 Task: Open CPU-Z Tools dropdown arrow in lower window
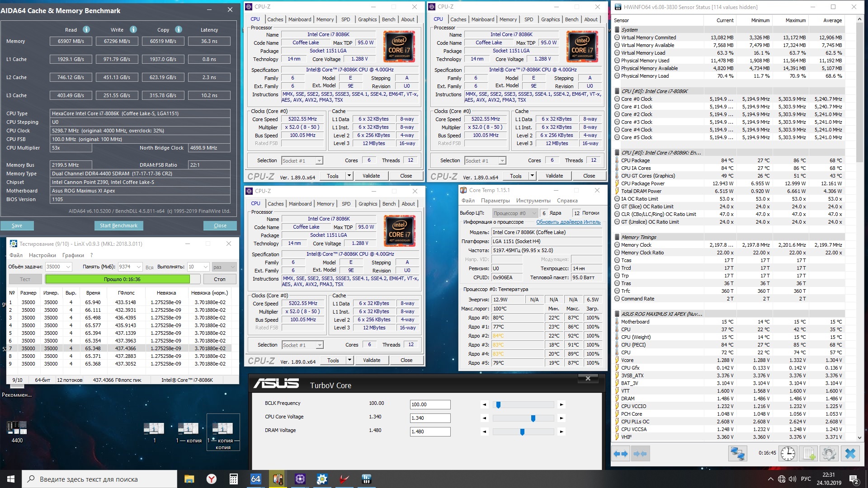(349, 360)
